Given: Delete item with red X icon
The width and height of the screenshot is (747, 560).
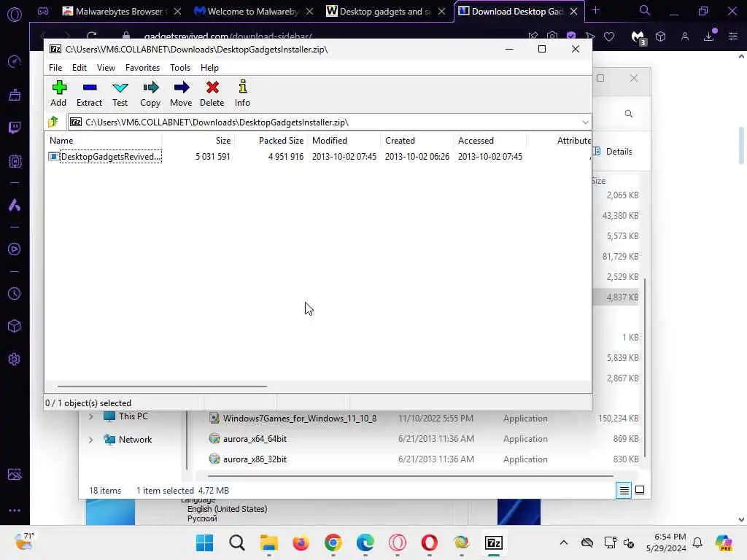Looking at the screenshot, I should [212, 93].
